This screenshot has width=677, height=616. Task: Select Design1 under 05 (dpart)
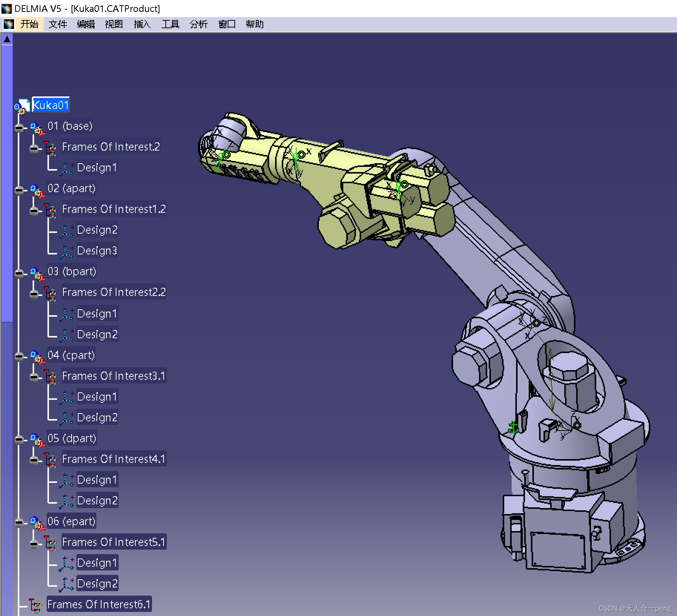click(97, 480)
